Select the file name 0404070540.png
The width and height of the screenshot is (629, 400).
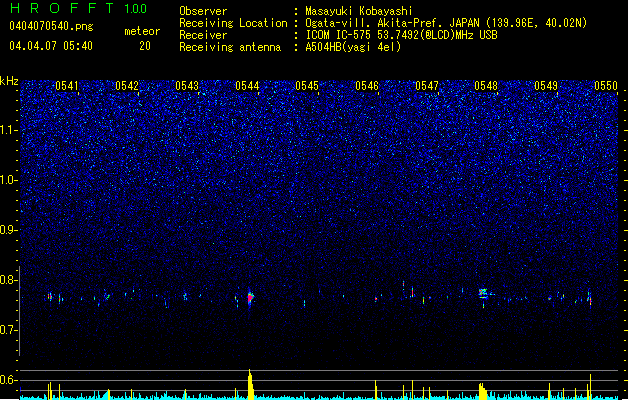click(51, 27)
